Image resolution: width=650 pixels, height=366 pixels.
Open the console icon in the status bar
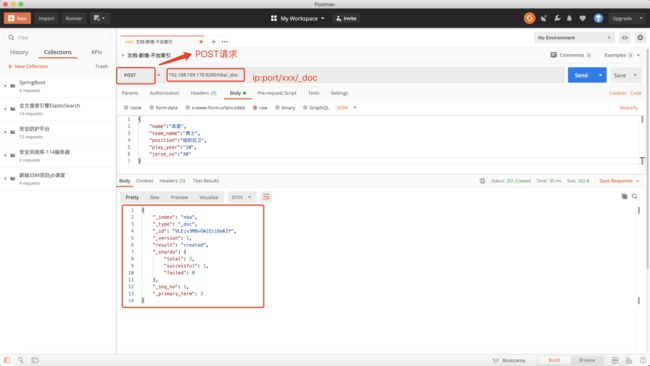point(35,360)
